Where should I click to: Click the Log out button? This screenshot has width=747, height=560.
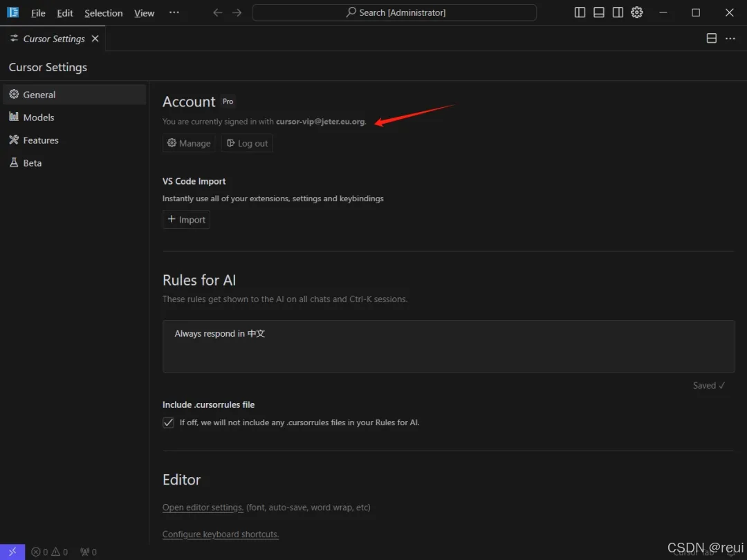[x=247, y=143]
